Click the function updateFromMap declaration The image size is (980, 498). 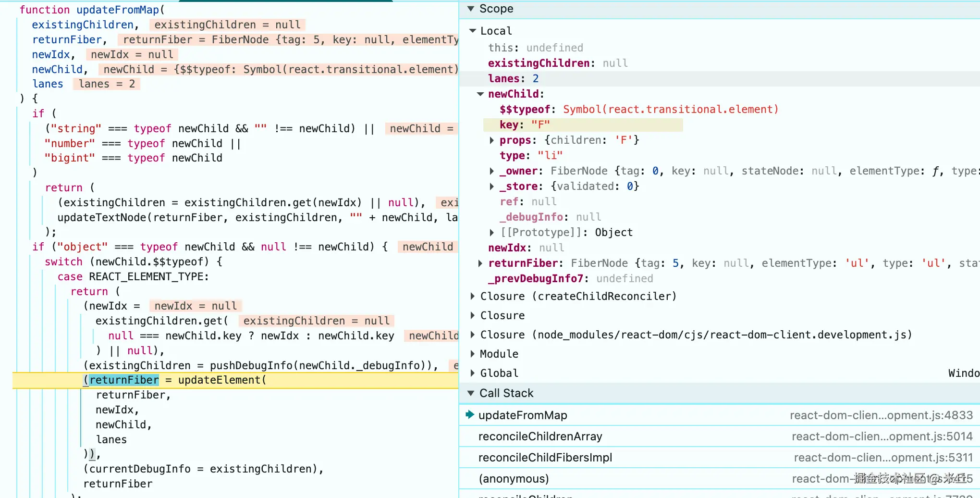(x=92, y=10)
